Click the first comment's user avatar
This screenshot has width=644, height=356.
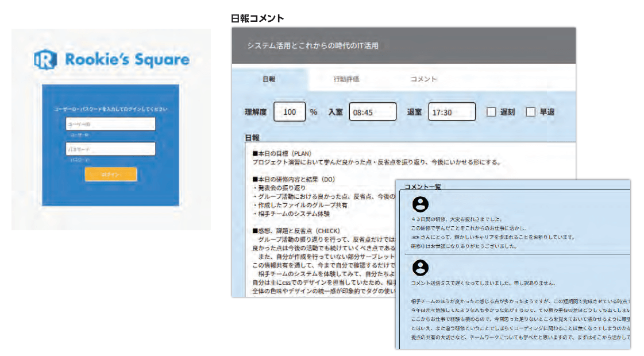[x=421, y=204]
